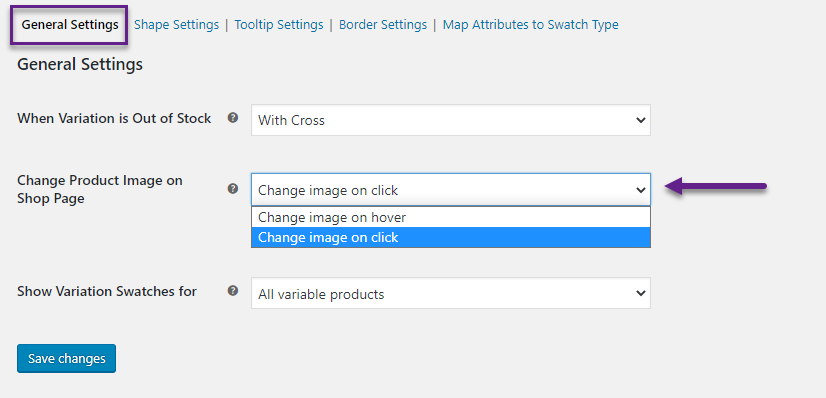Open Shape Settings tab

[x=176, y=25]
